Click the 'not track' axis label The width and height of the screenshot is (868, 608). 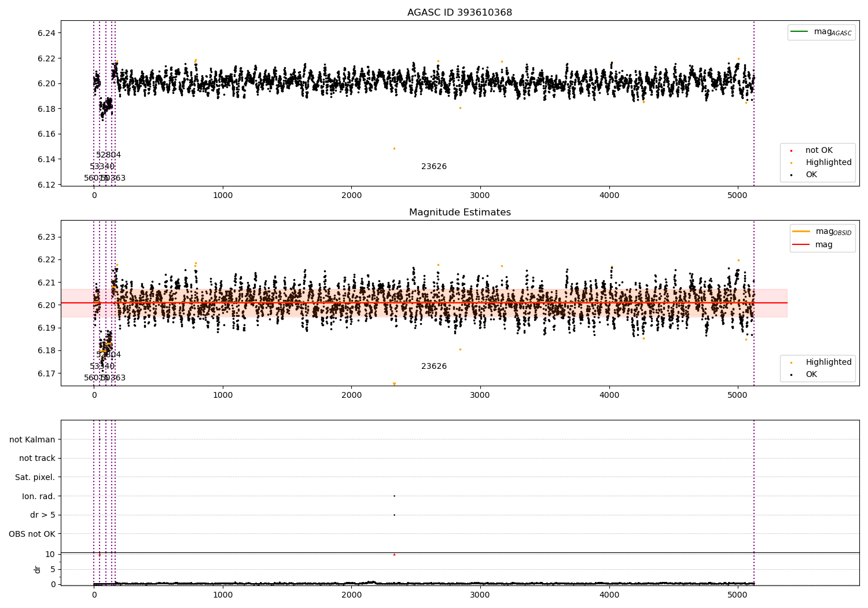pyautogui.click(x=37, y=458)
